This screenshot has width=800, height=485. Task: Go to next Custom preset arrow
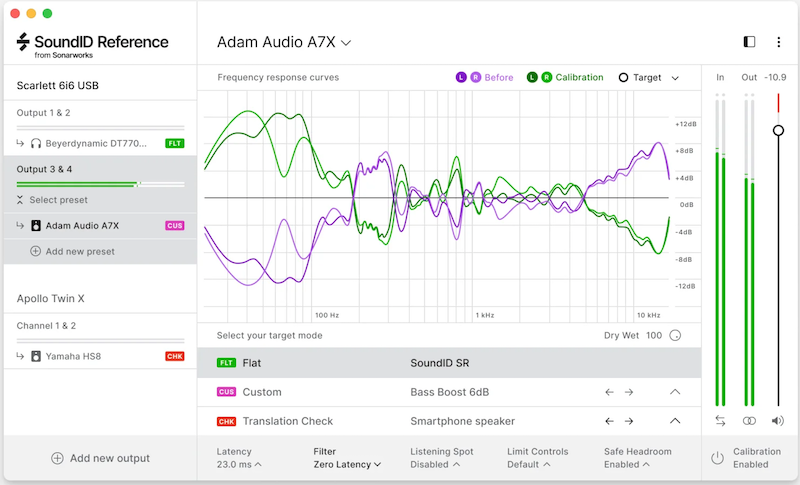[x=629, y=392]
